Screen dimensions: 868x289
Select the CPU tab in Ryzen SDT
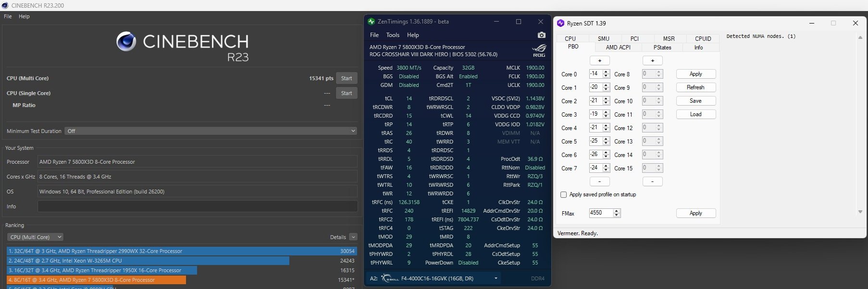[x=570, y=39]
